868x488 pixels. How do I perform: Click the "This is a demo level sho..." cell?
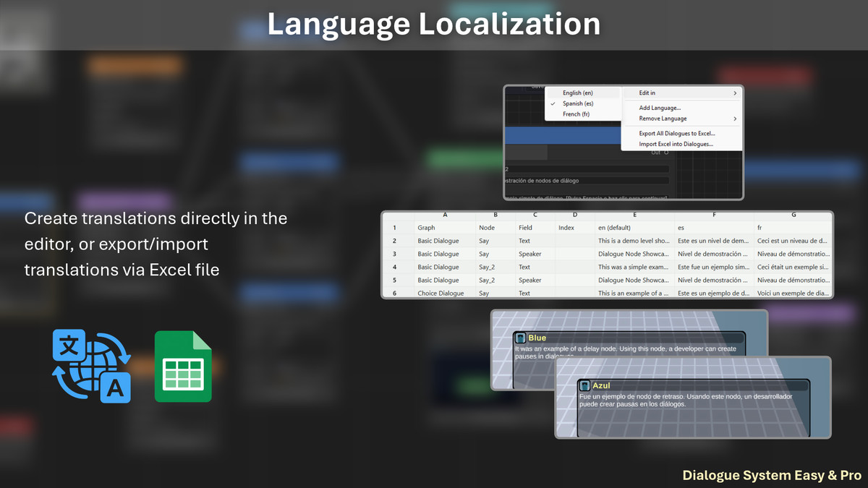coord(634,241)
